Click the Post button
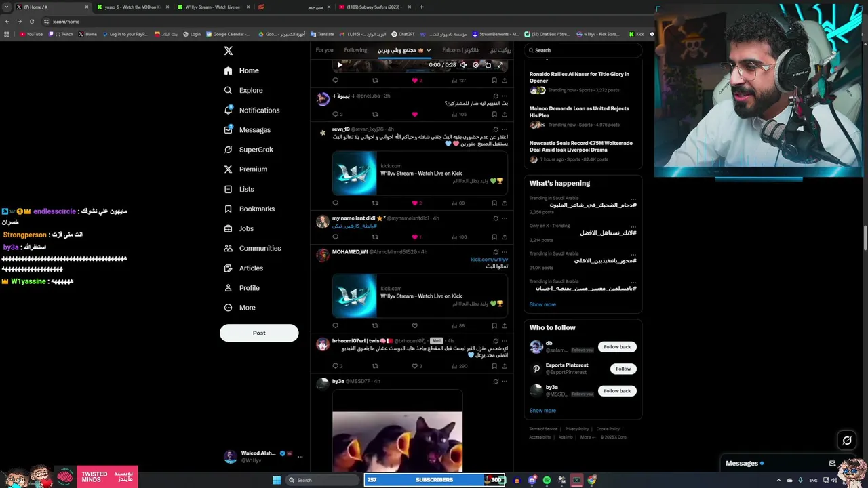Viewport: 868px width, 488px height. (259, 333)
